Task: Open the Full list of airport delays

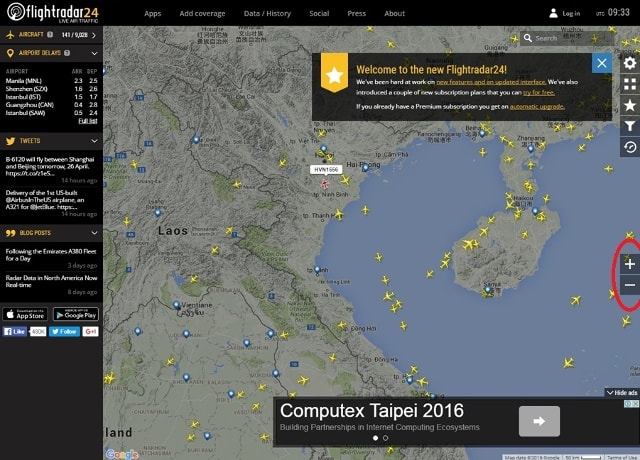Action: click(x=88, y=121)
